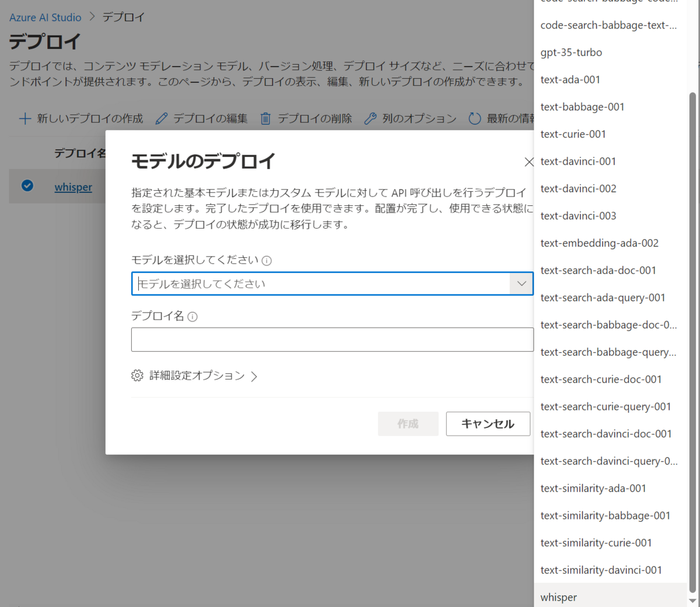The height and width of the screenshot is (607, 700).
Task: Click the wrench icon for column options
Action: 370,118
